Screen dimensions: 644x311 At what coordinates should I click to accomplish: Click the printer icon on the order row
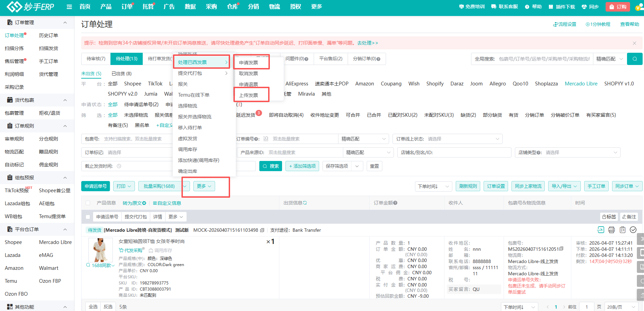click(611, 230)
